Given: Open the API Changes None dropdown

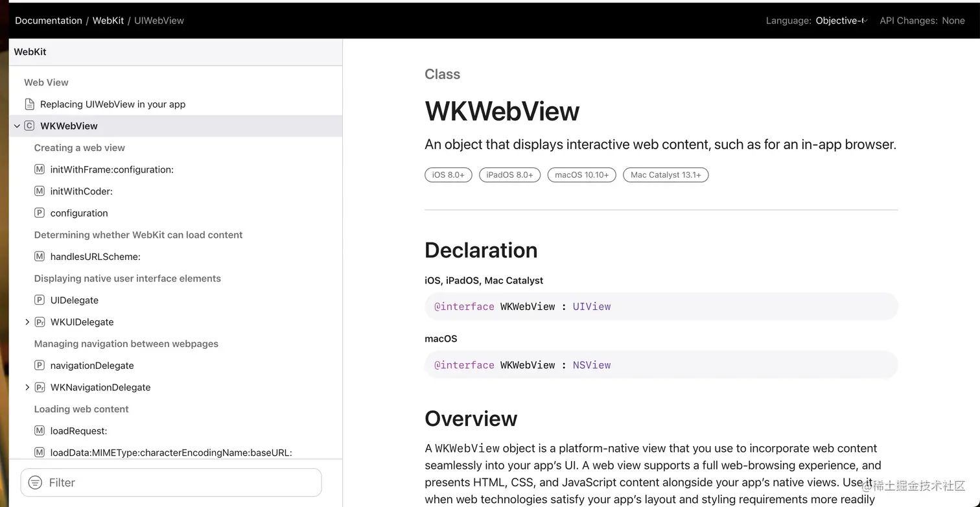Looking at the screenshot, I should tap(922, 21).
